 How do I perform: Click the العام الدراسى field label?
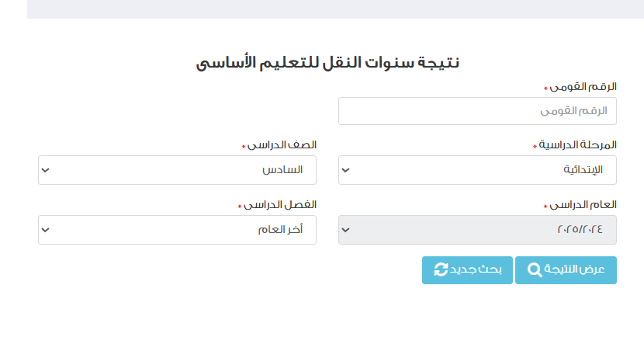coord(583,205)
